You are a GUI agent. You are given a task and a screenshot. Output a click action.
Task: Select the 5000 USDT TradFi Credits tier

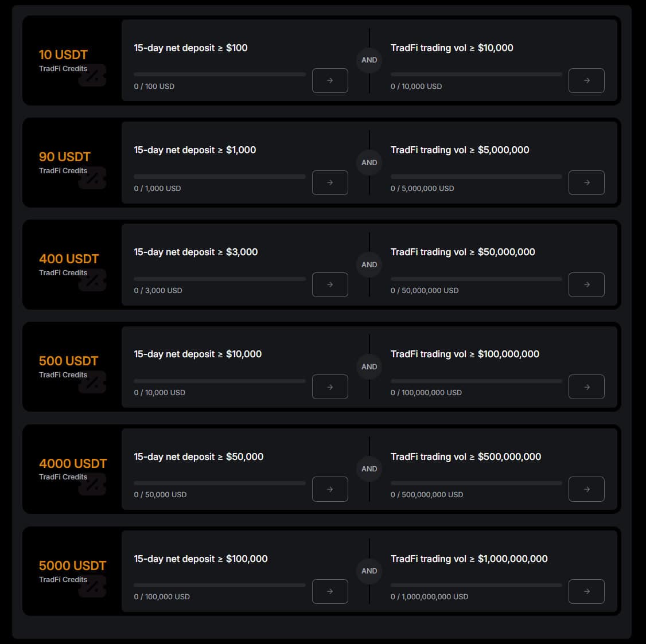click(x=72, y=566)
